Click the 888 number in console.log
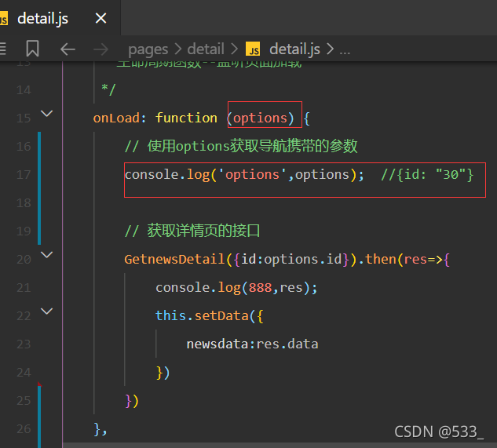497x448 pixels. (x=260, y=288)
